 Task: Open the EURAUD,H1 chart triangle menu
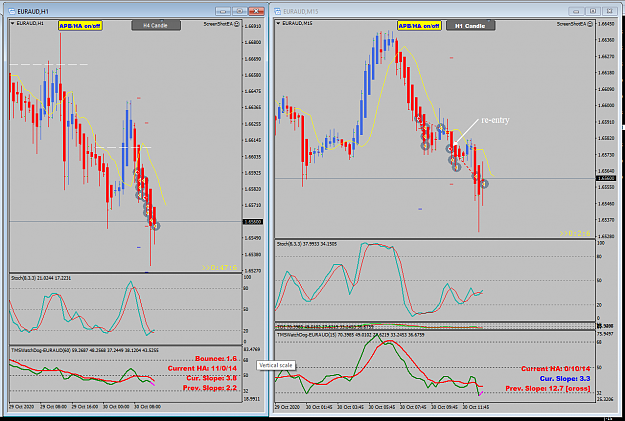(x=12, y=24)
